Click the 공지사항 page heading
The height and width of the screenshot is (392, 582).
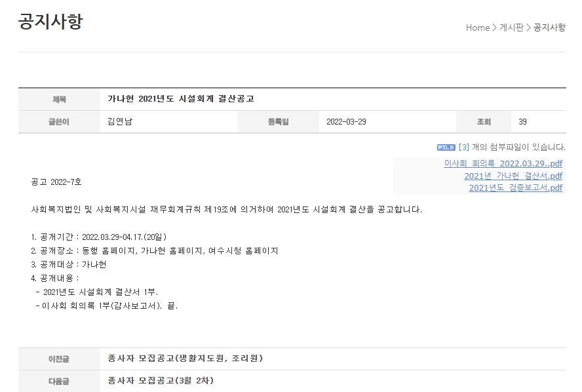tap(50, 21)
